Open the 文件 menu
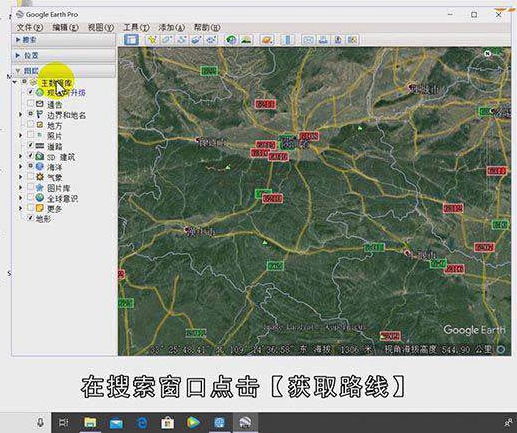517x433 pixels. (x=30, y=27)
